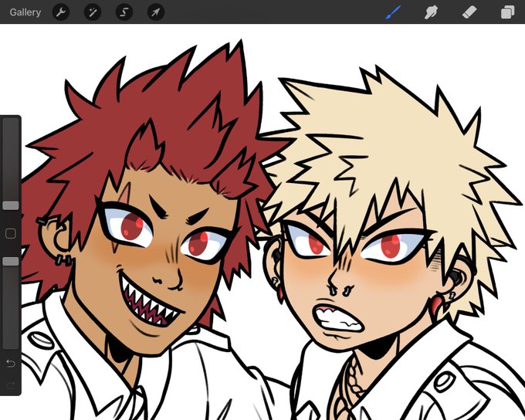Open the Adjustments magic wand menu
This screenshot has height=420, width=525.
click(93, 12)
